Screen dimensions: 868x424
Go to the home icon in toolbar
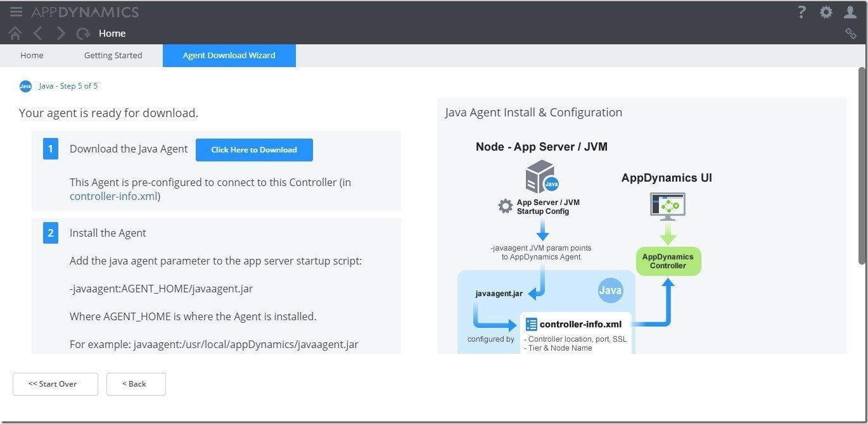pos(15,34)
